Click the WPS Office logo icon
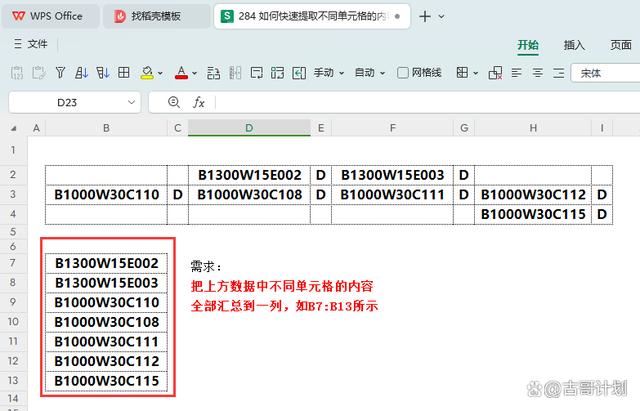The image size is (640, 411). 18,16
